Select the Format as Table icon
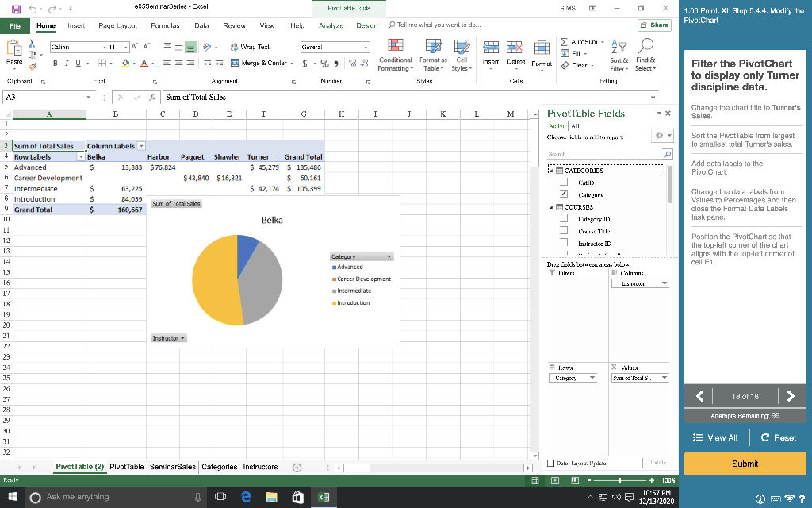 433,56
